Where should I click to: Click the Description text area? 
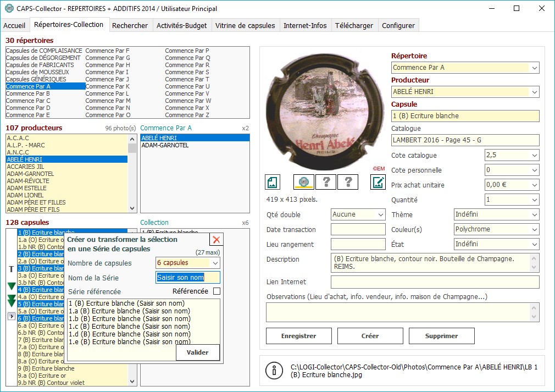tap(435, 262)
